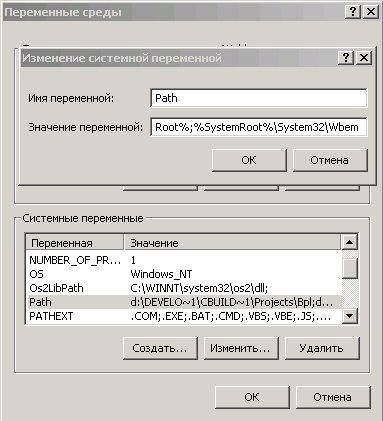Click the Переменная column header
383x421 pixels.
(x=75, y=243)
